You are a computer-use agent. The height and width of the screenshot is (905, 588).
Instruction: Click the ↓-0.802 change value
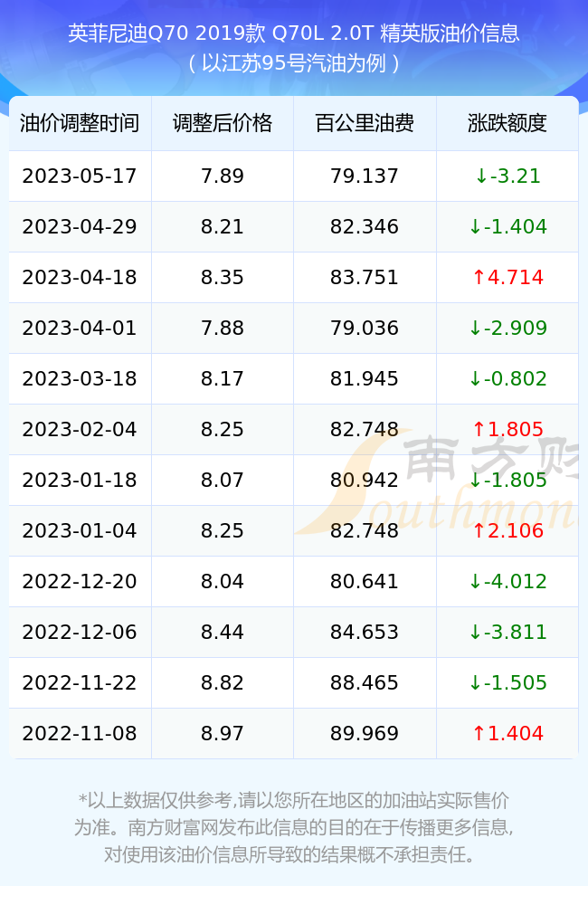507,379
